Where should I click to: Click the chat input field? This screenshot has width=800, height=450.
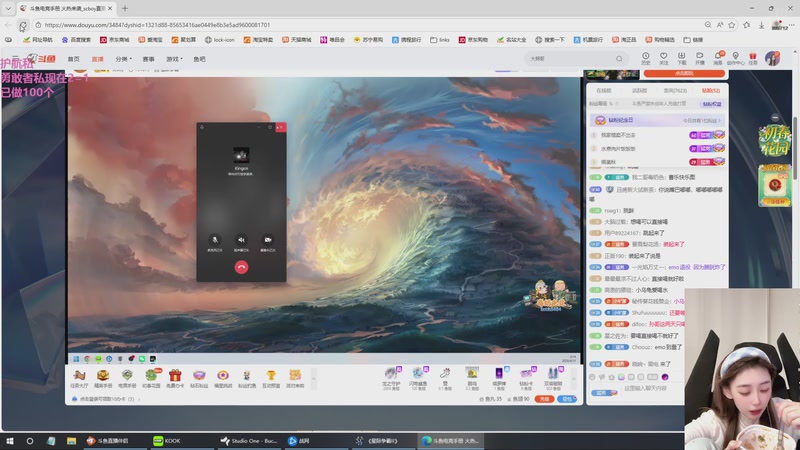(651, 389)
